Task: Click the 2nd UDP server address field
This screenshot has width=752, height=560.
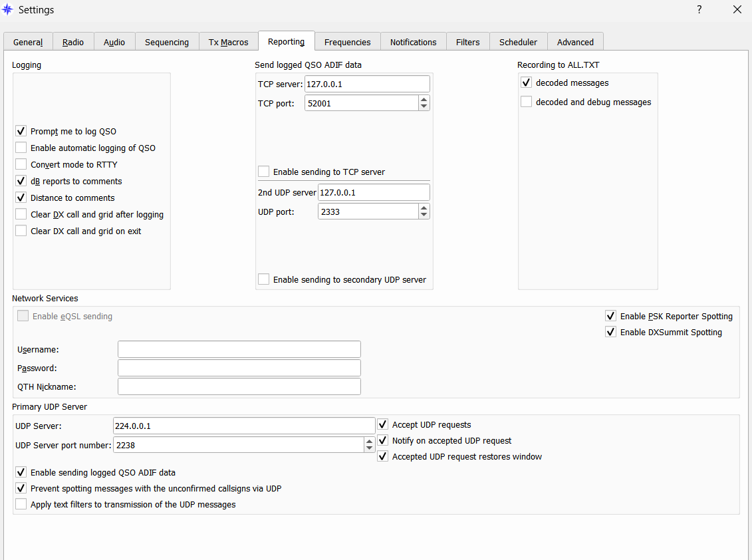Action: tap(374, 192)
